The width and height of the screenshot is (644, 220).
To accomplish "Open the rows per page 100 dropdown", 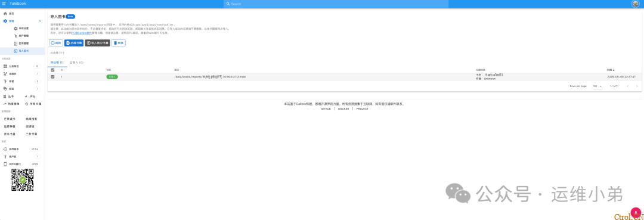I will (x=597, y=86).
